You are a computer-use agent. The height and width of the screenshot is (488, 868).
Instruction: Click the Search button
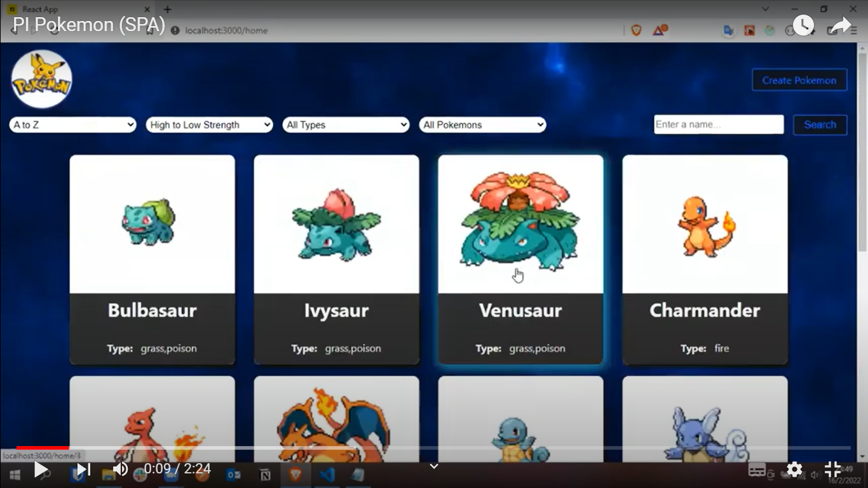[x=820, y=125]
